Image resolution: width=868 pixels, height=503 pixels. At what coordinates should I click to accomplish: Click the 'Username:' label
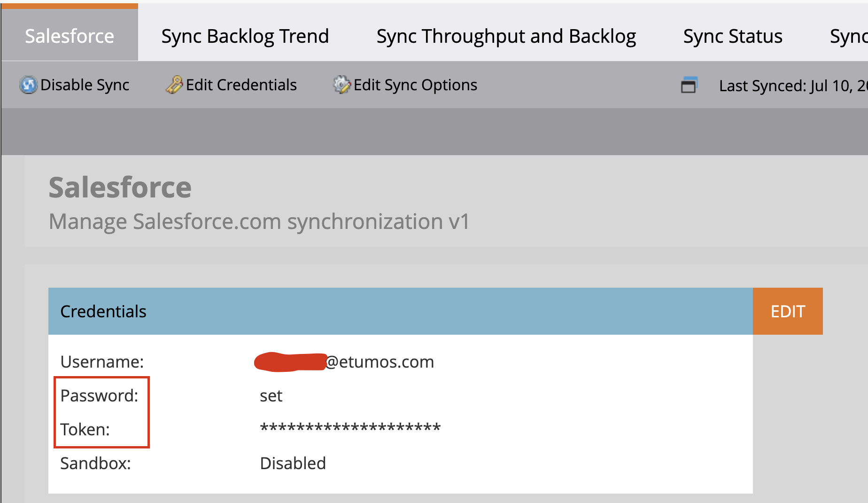(102, 362)
